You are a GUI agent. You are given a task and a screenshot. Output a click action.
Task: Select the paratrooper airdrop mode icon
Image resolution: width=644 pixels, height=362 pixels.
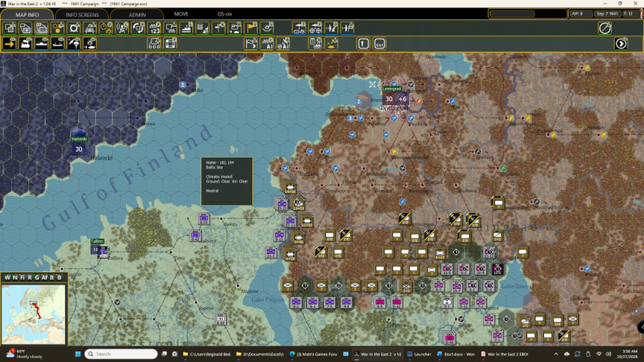pyautogui.click(x=74, y=43)
